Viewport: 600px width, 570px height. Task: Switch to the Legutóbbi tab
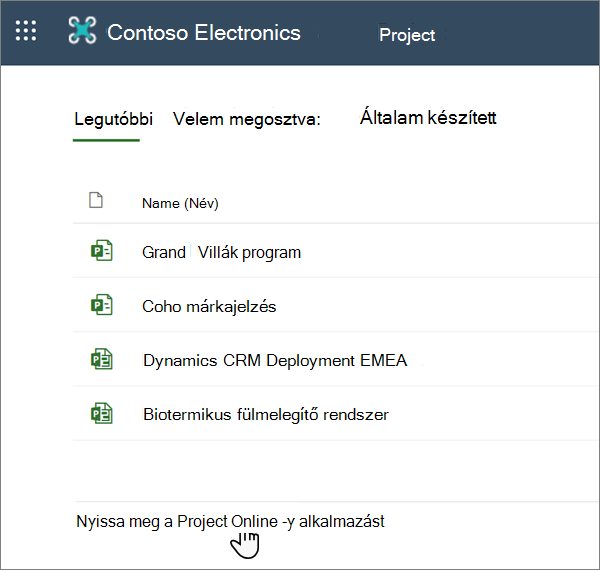[113, 119]
